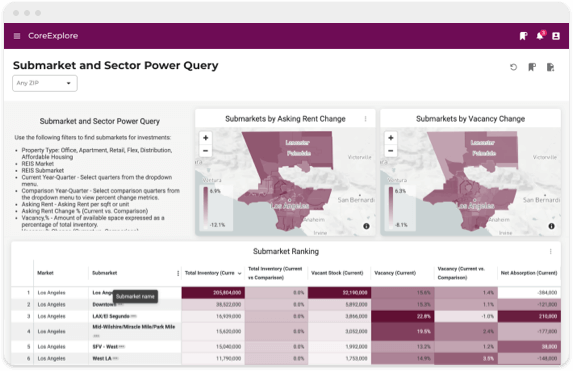Click Los Angeles label on Vacancy Change map
This screenshot has height=371, width=573.
click(x=475, y=206)
